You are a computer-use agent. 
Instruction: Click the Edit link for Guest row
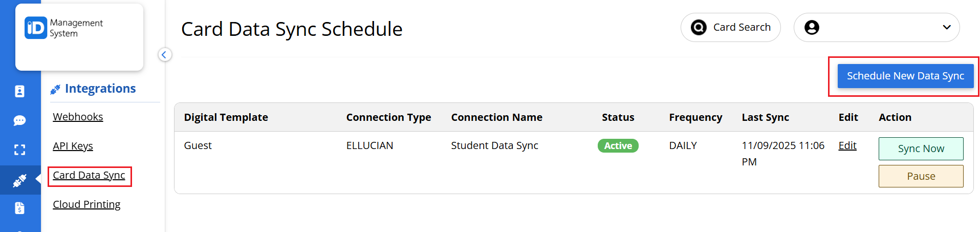click(847, 145)
